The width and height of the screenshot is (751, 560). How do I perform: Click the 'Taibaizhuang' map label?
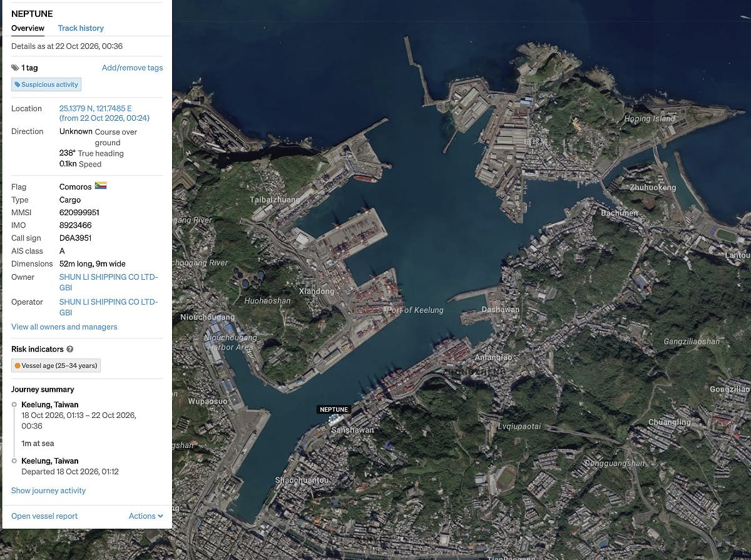tap(275, 200)
